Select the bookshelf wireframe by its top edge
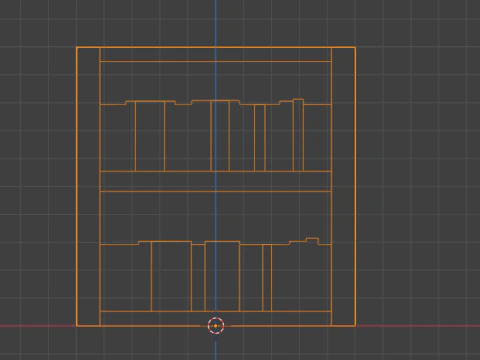 pos(216,48)
